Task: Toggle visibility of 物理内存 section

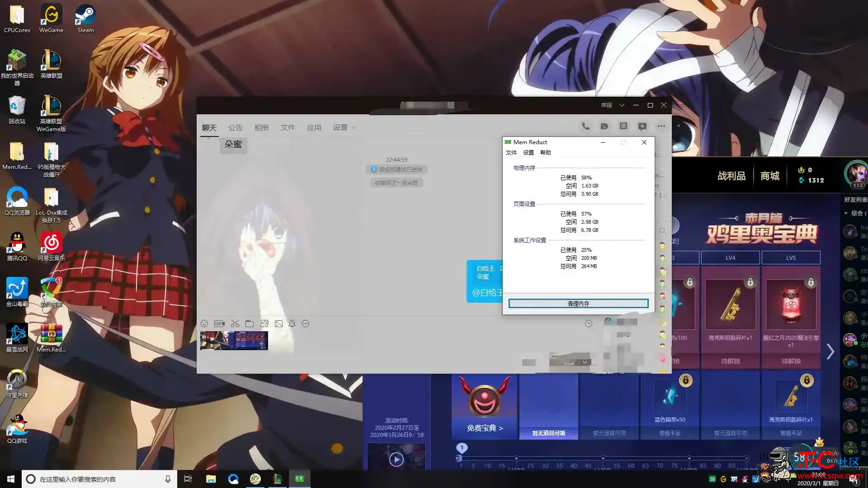Action: [524, 168]
